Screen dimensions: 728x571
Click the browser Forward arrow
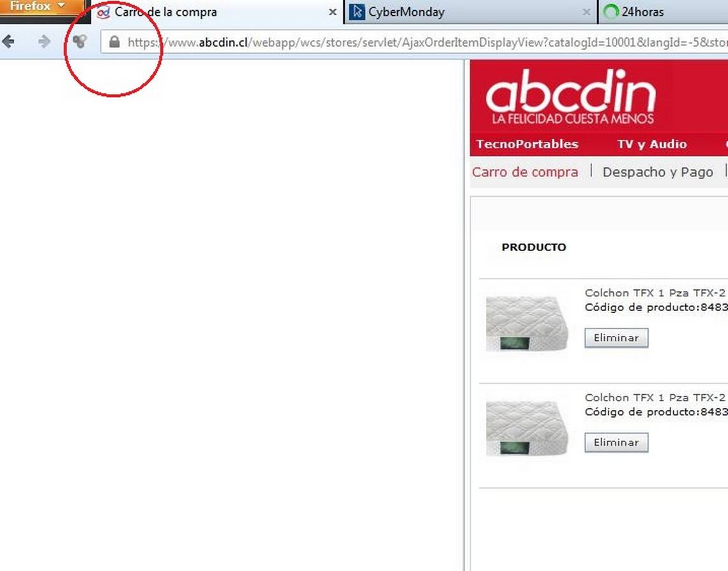pos(44,42)
